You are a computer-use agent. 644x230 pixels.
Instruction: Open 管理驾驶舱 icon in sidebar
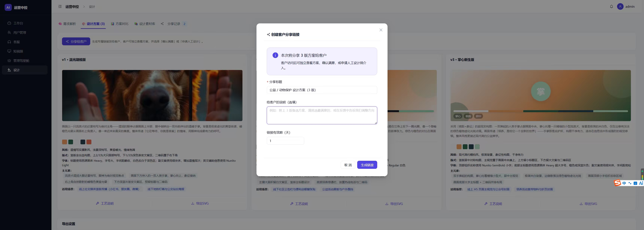(x=9, y=61)
